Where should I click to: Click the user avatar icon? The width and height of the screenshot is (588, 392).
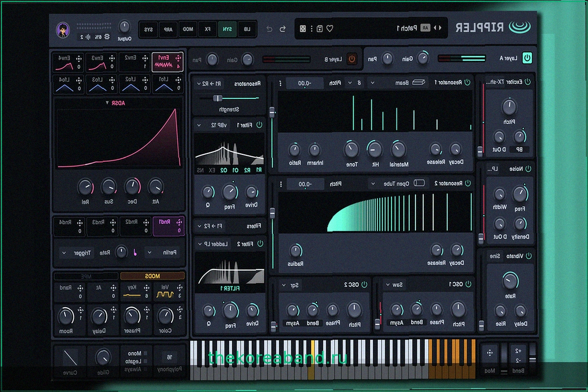63,29
